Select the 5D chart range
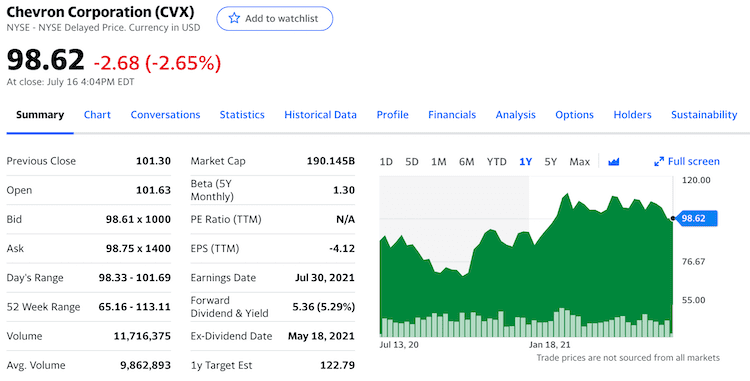This screenshot has height=381, width=750. point(412,162)
